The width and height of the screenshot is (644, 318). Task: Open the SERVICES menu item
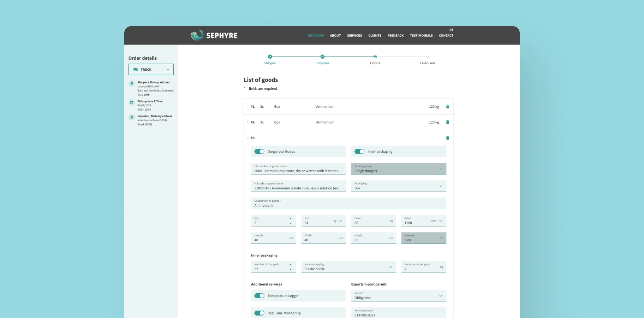tap(354, 36)
